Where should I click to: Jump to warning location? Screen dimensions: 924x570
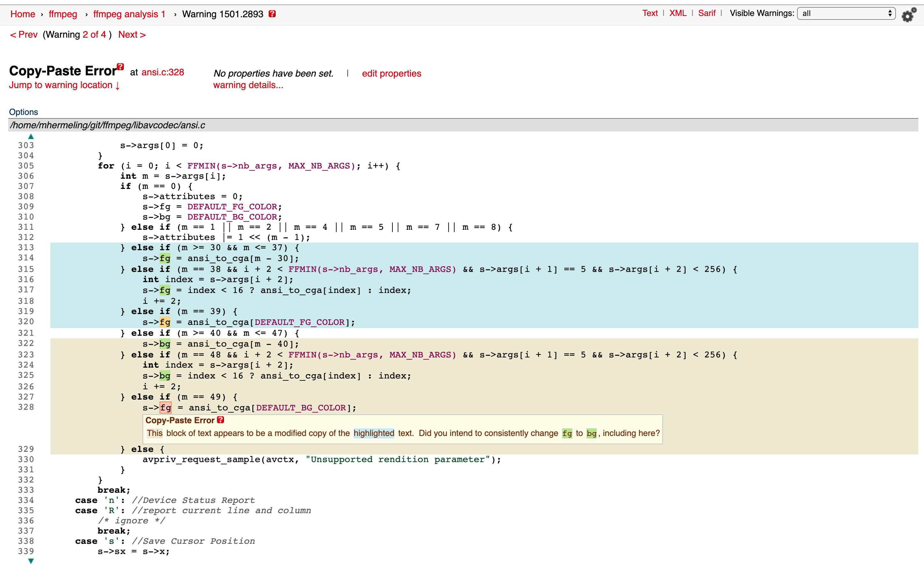tap(64, 85)
